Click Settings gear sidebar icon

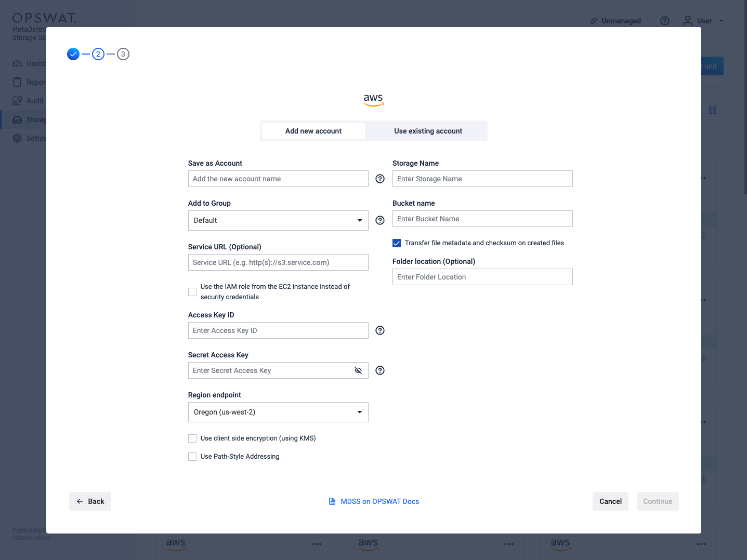(x=17, y=138)
